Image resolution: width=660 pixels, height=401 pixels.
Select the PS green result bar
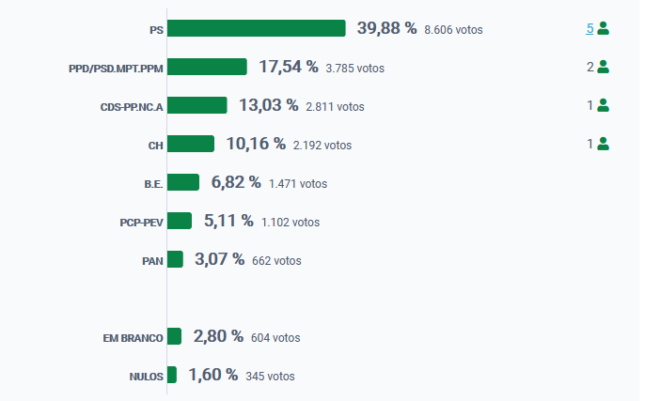256,28
